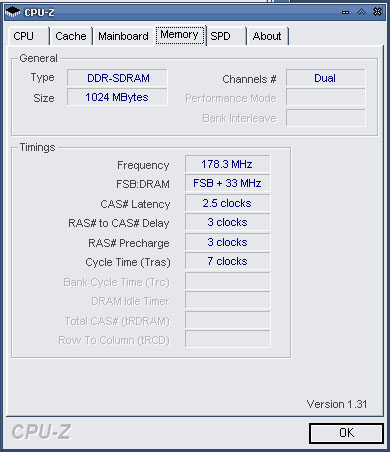The height and width of the screenshot is (452, 390).
Task: Minimize the CPU-Z window
Action: pyautogui.click(x=346, y=12)
